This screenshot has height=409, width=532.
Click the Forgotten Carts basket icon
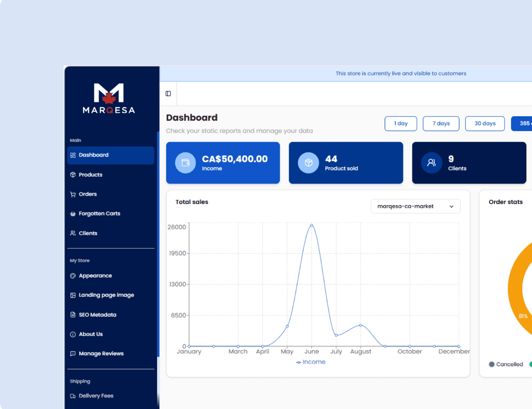tap(73, 213)
